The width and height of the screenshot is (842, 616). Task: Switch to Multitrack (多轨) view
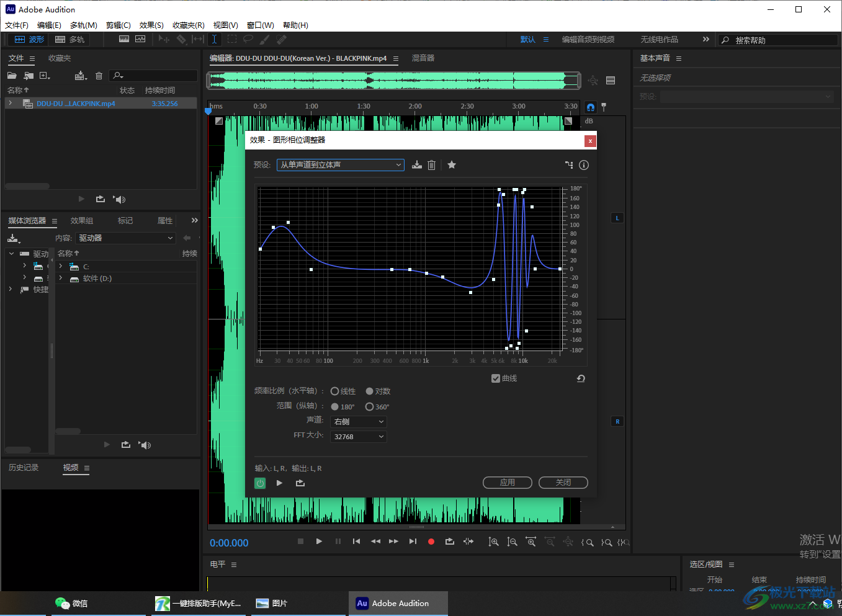(x=69, y=39)
